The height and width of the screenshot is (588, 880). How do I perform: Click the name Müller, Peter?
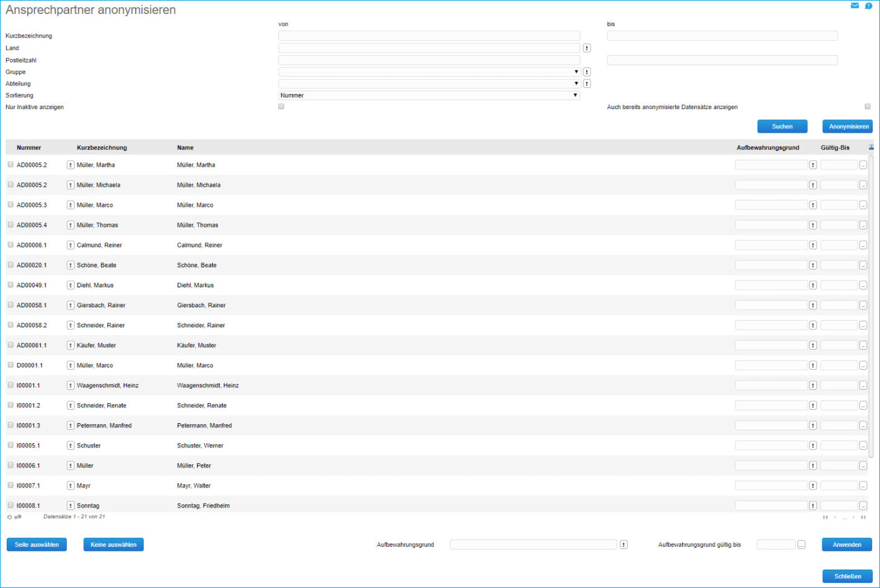pos(194,466)
